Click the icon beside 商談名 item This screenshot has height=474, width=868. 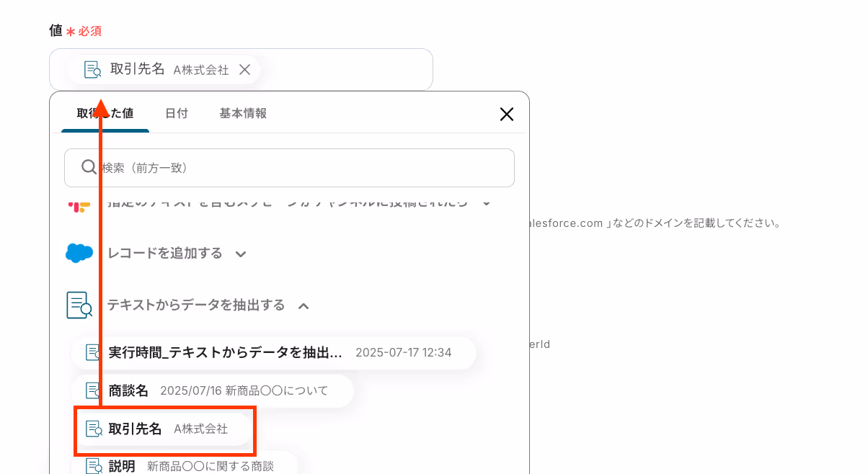94,391
